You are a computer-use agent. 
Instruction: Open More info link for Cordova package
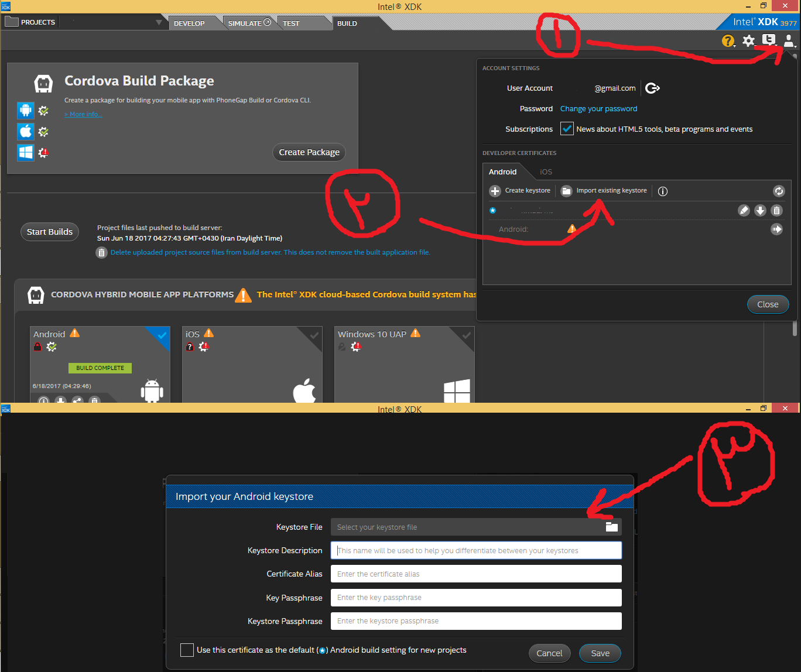pos(83,114)
